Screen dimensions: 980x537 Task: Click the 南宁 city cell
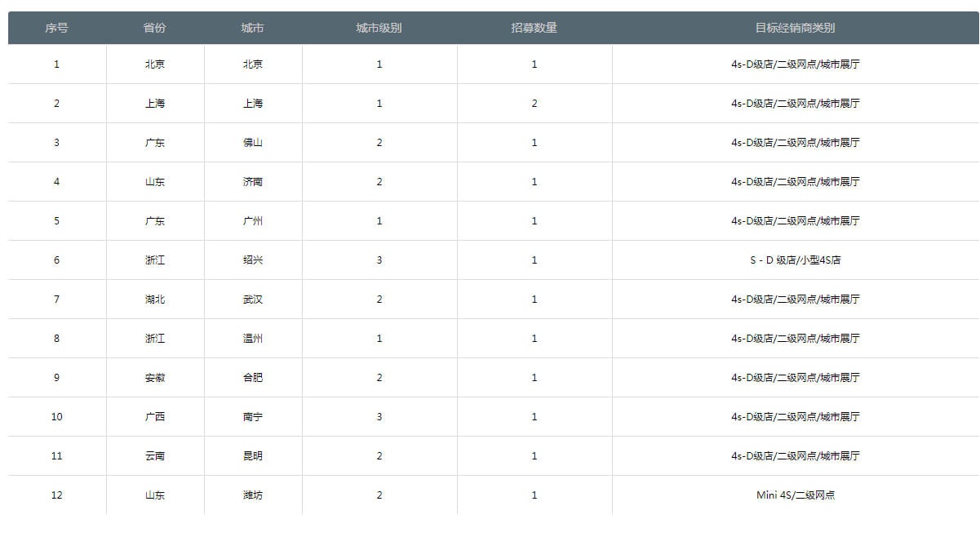[x=252, y=417]
